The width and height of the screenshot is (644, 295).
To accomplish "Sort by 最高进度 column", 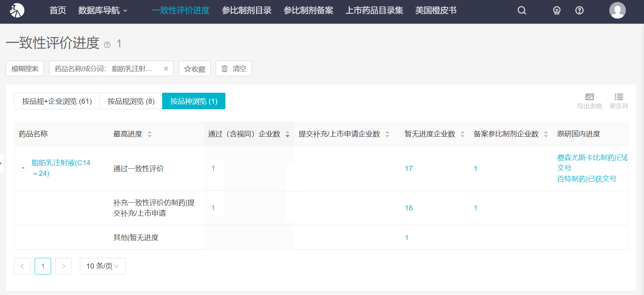I will coord(150,134).
